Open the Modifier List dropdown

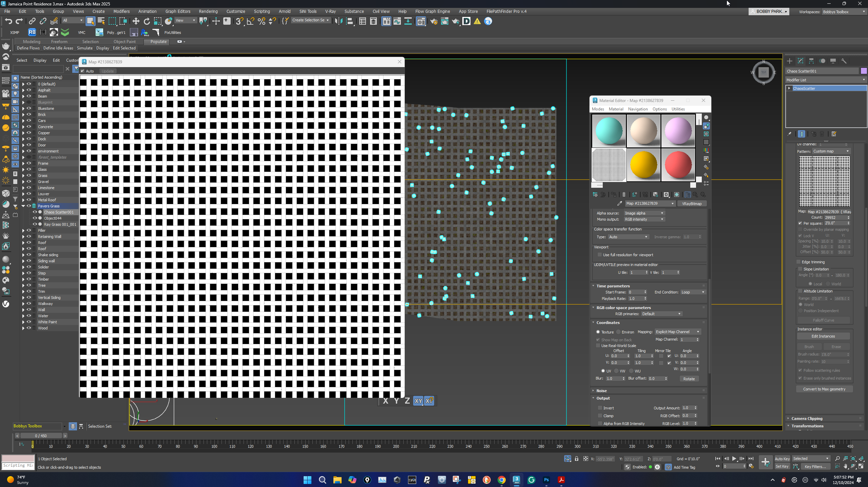point(826,80)
